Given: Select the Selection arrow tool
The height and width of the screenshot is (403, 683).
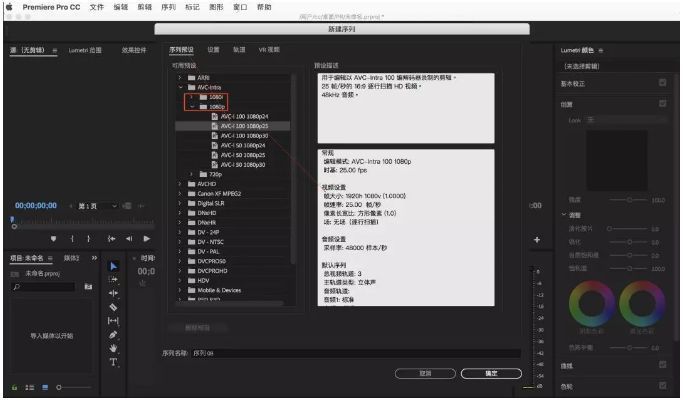Looking at the screenshot, I should click(x=113, y=266).
